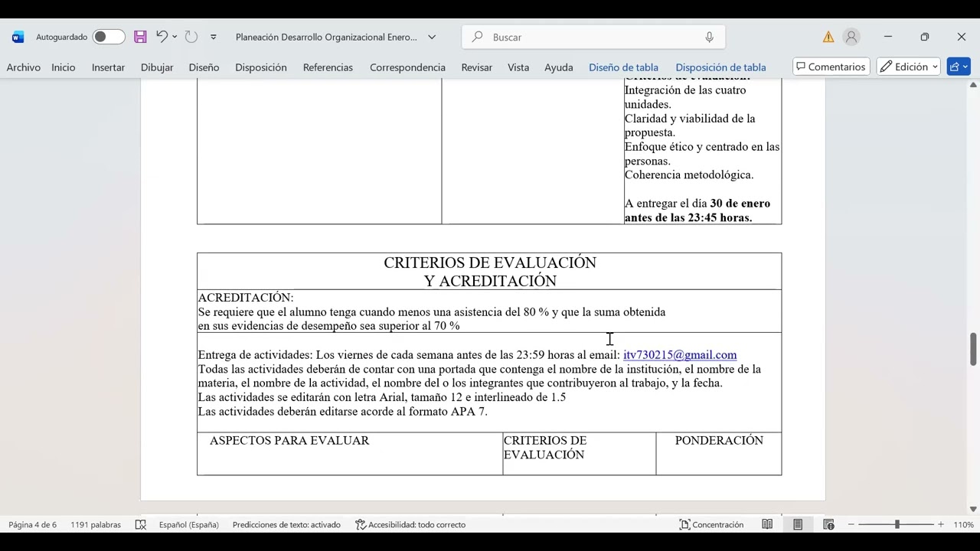
Task: Click the line mentioning formato APA 7
Action: (342, 411)
